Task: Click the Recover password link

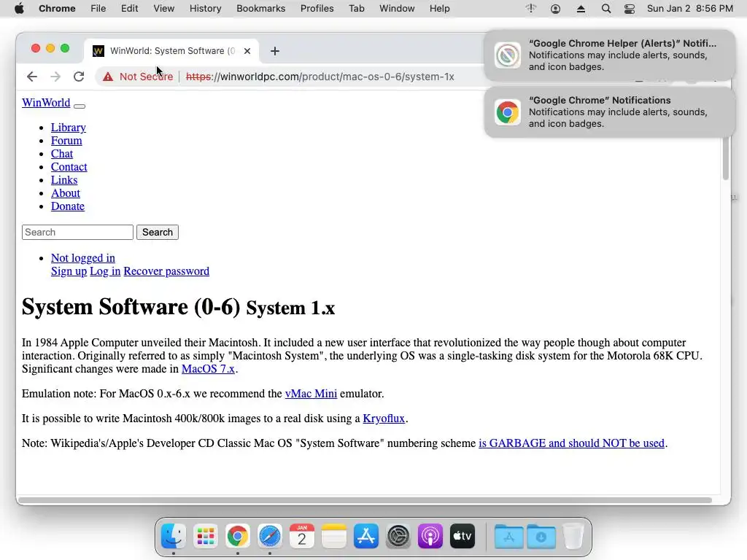Action: [166, 271]
